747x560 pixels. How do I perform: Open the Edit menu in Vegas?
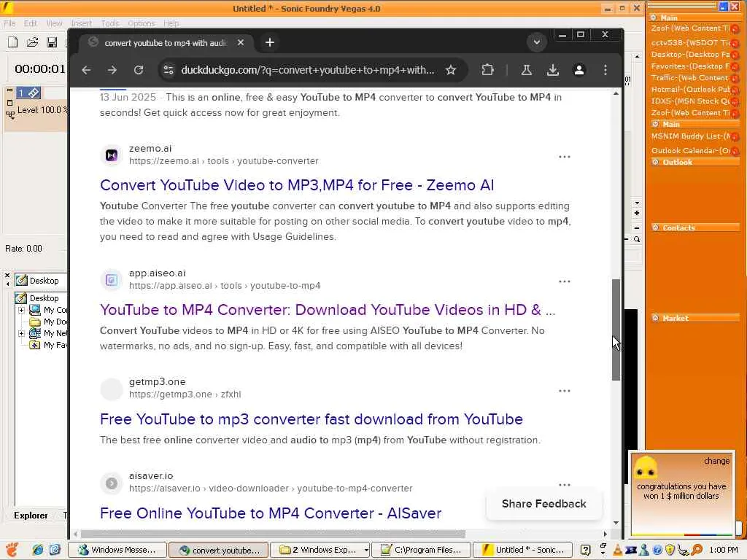(31, 23)
